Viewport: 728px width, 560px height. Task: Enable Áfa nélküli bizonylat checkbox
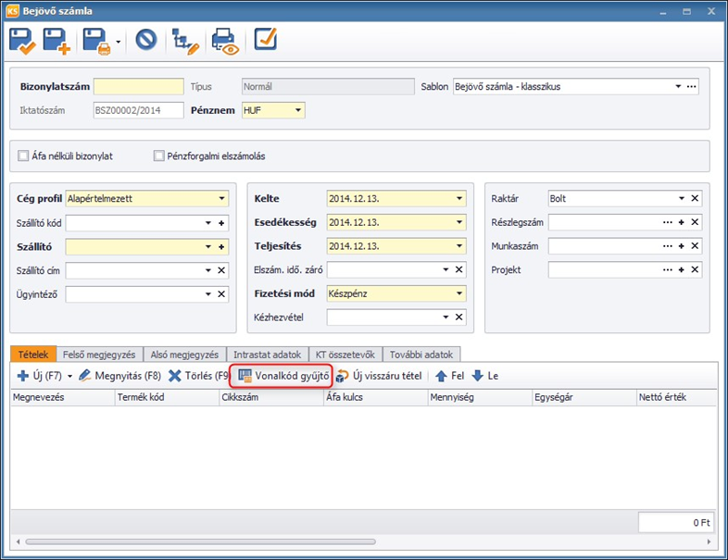click(23, 156)
